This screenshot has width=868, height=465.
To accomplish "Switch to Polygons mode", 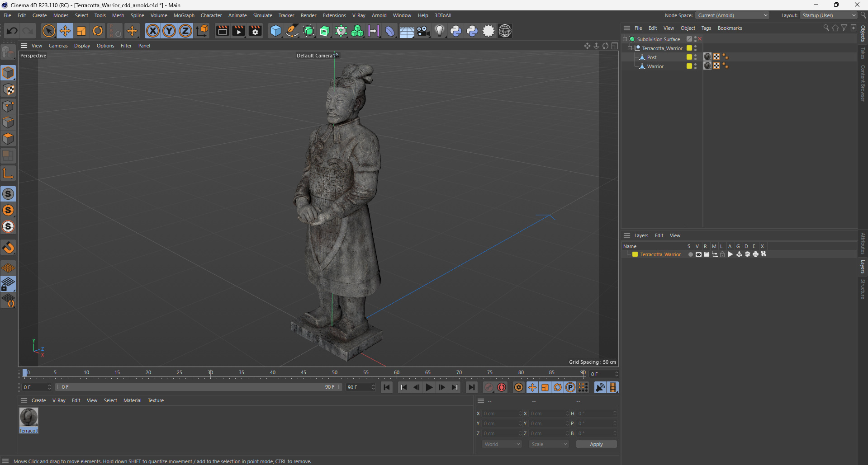I will pos(9,139).
